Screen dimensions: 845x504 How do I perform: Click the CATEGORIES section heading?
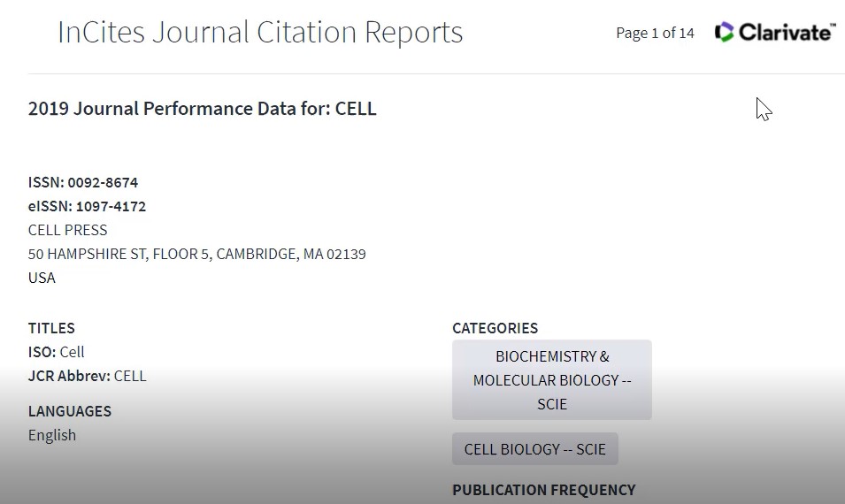click(495, 328)
